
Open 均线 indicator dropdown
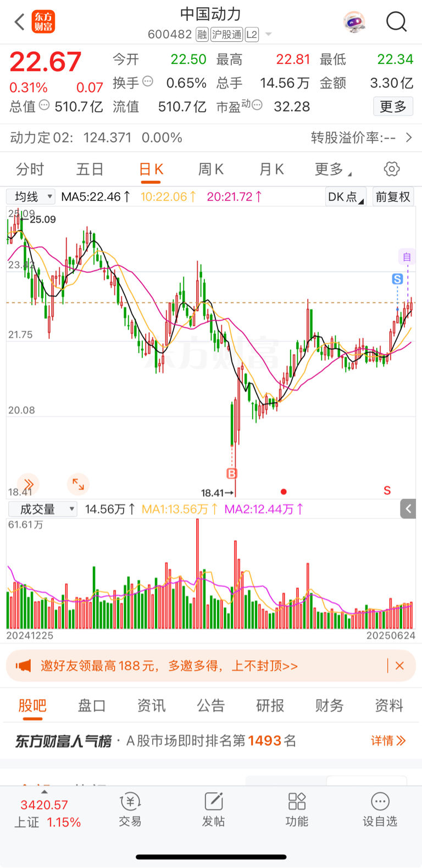31,196
